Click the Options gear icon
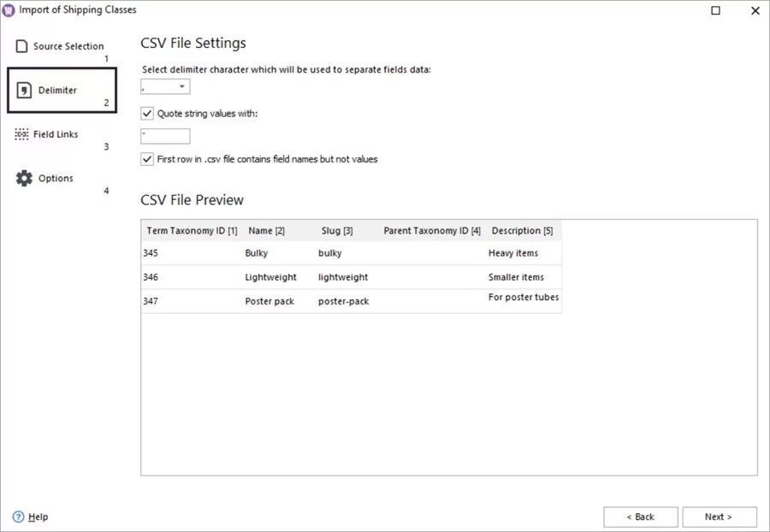 pyautogui.click(x=24, y=177)
